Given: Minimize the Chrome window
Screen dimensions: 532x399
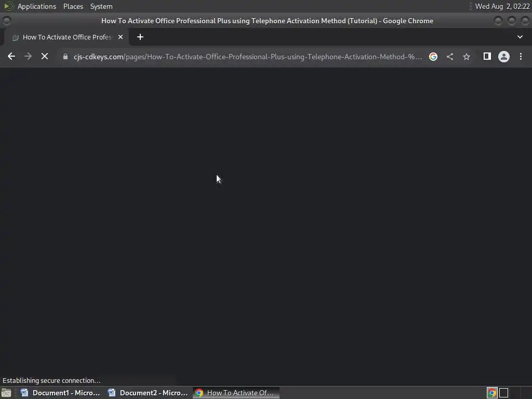Looking at the screenshot, I should (498, 21).
